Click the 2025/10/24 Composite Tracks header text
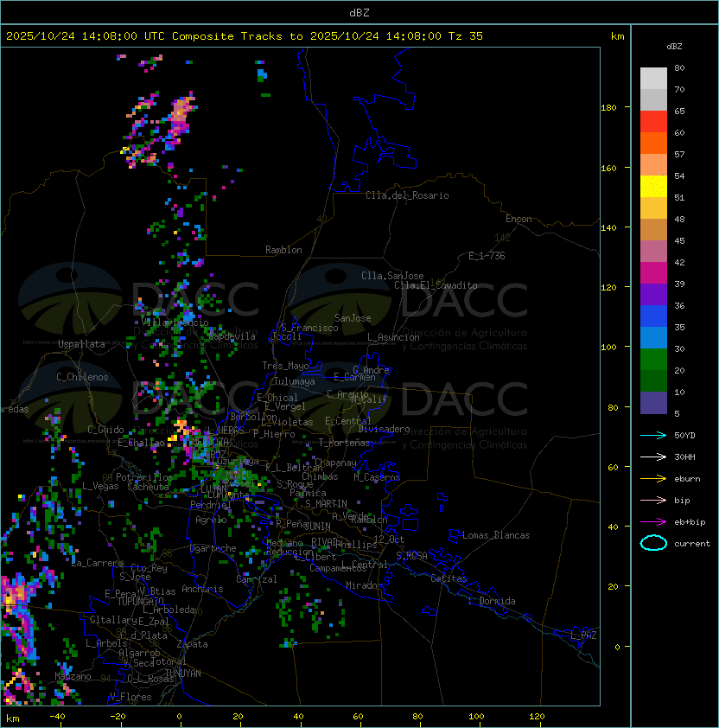 [245, 36]
